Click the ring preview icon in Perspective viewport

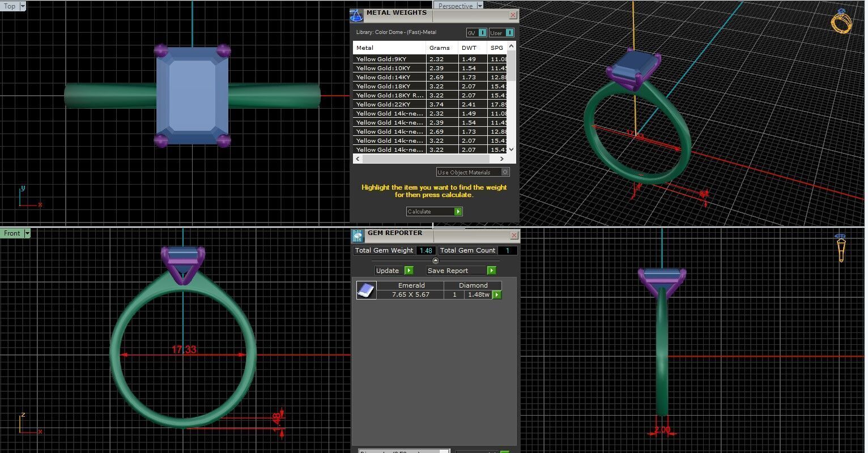[841, 21]
